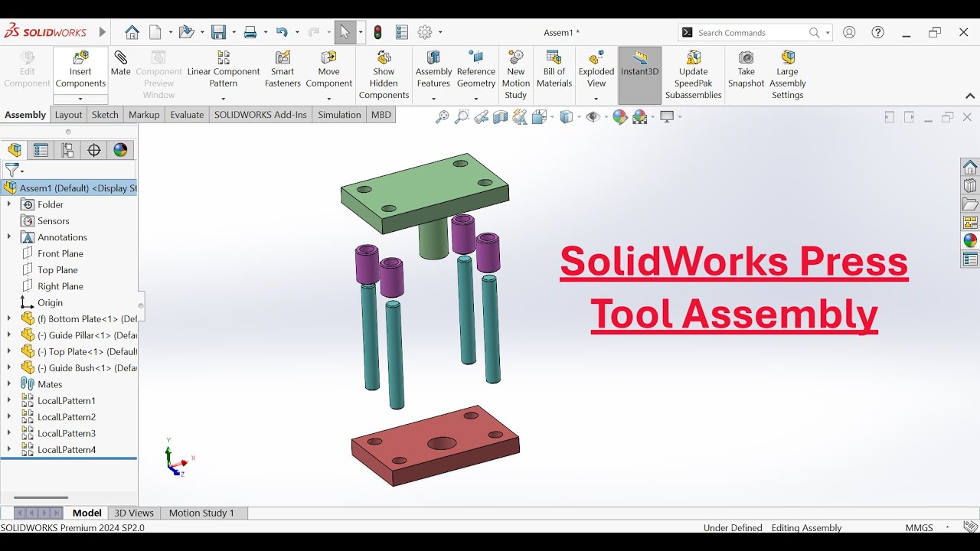Select Smart Fasteners tool

[283, 69]
